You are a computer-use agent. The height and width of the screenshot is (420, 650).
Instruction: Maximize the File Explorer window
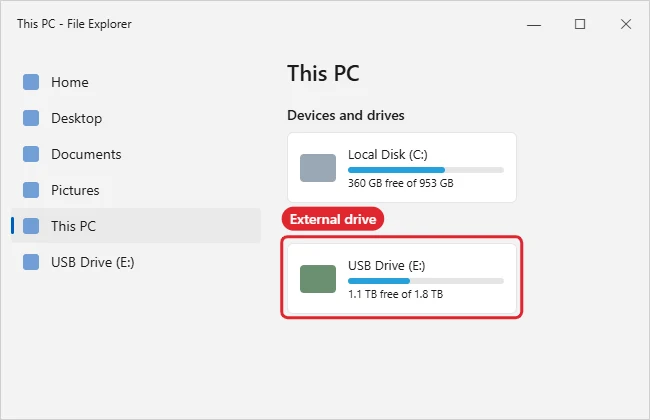[580, 24]
